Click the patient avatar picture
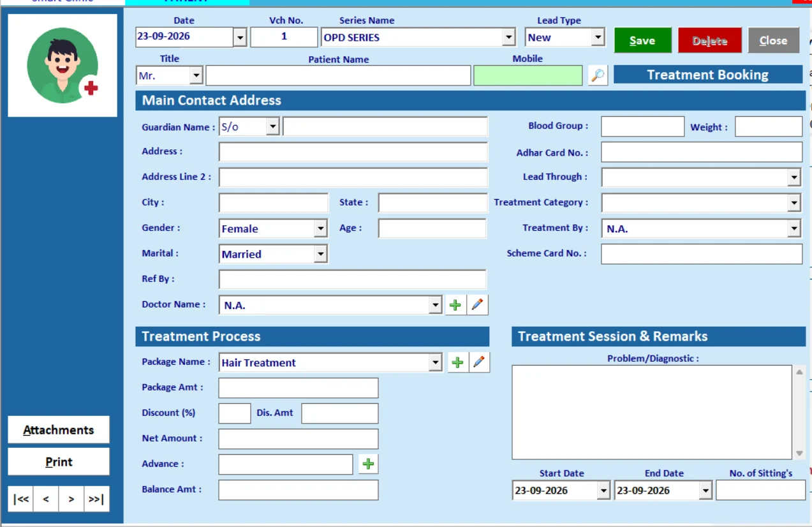812x527 pixels. pyautogui.click(x=63, y=66)
